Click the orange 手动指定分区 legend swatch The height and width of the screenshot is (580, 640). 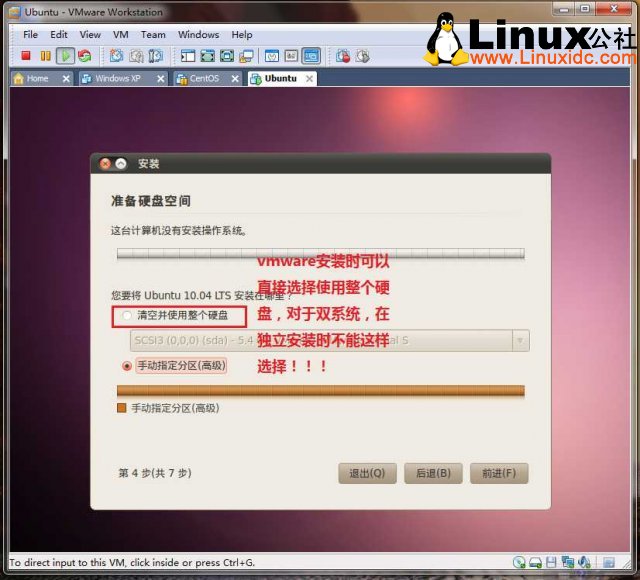[x=122, y=408]
